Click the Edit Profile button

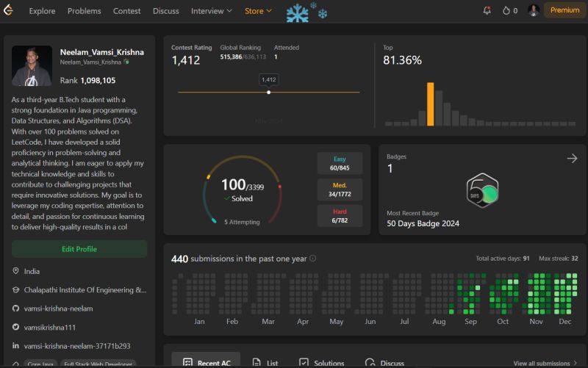(79, 249)
